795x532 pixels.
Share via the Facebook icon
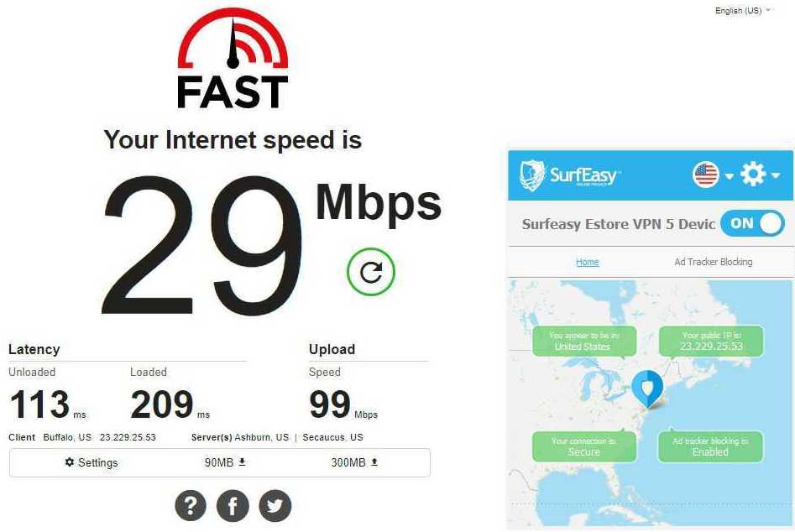click(233, 506)
